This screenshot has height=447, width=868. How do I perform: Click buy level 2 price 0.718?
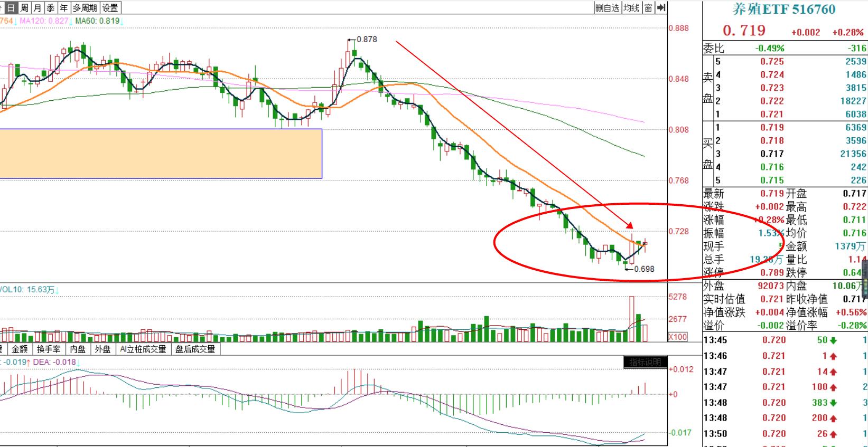point(772,140)
